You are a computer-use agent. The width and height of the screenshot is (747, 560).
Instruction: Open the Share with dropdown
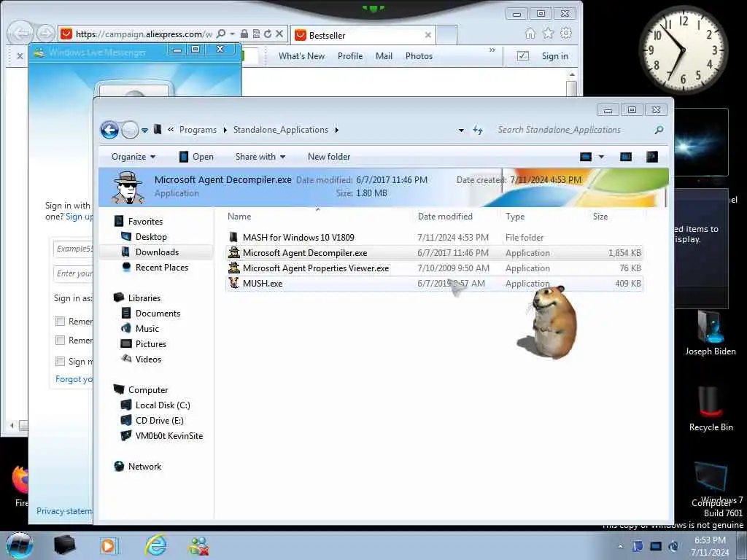(260, 157)
